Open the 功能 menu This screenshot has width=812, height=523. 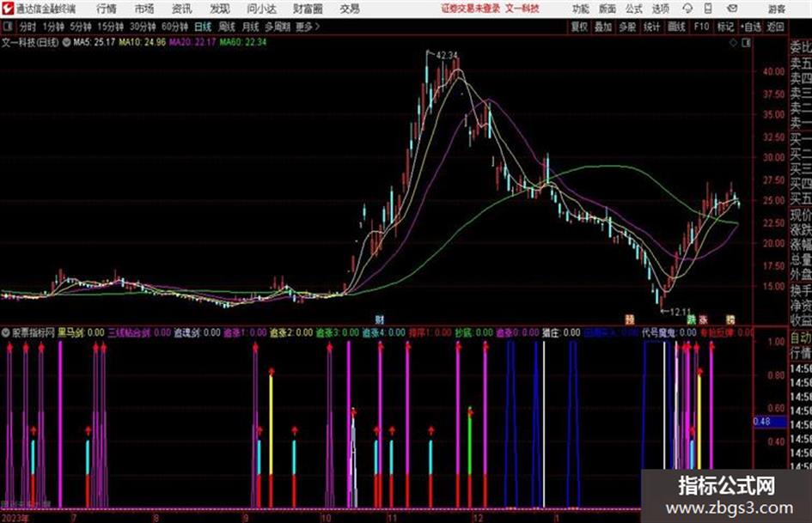coord(581,9)
